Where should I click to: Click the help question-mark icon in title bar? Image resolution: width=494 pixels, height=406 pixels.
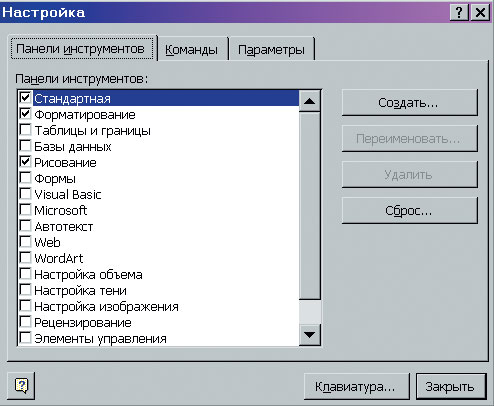pyautogui.click(x=459, y=12)
